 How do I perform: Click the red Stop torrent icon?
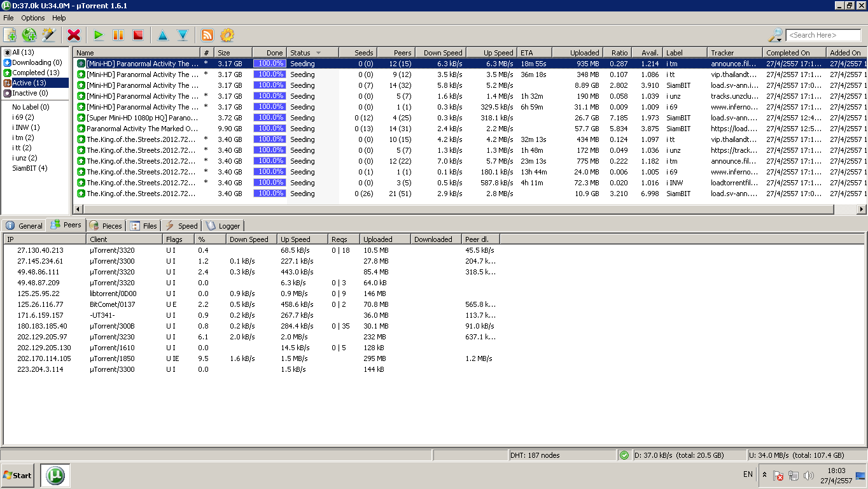coord(138,35)
